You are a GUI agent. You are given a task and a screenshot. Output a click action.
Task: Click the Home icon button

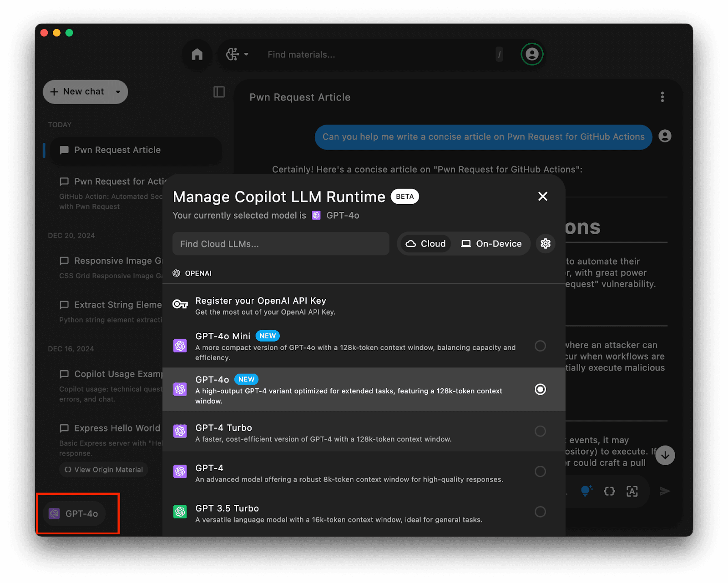(x=197, y=55)
